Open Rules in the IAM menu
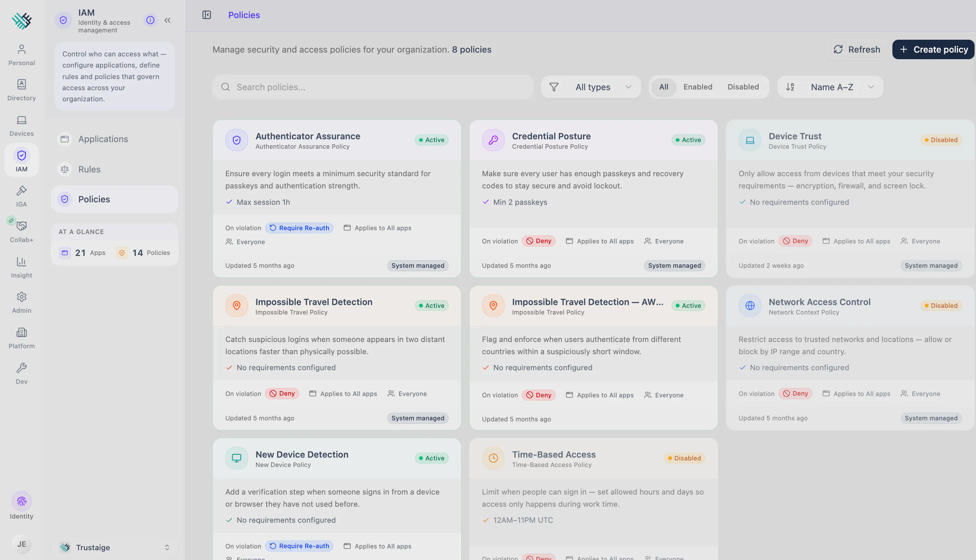The height and width of the screenshot is (560, 976). click(x=114, y=169)
